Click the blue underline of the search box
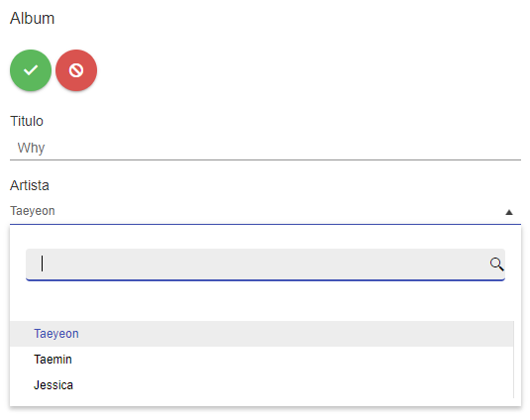Screen dimensions: 530x420 coord(265,279)
